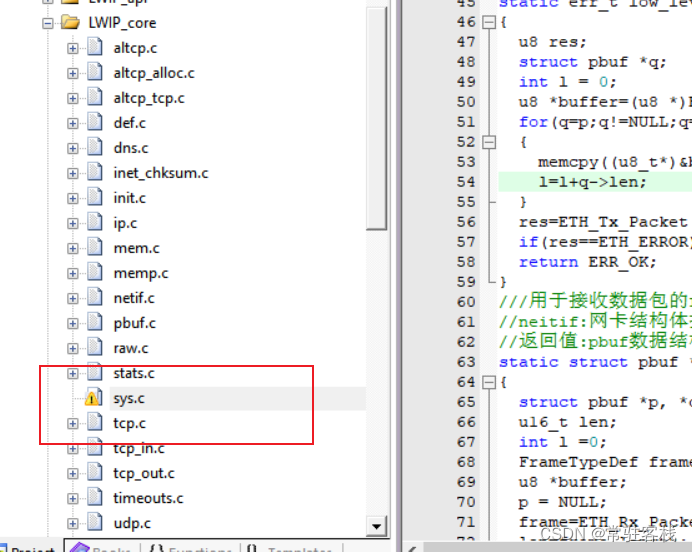Click the altcp.c file icon
This screenshot has height=552, width=692.
(x=95, y=47)
